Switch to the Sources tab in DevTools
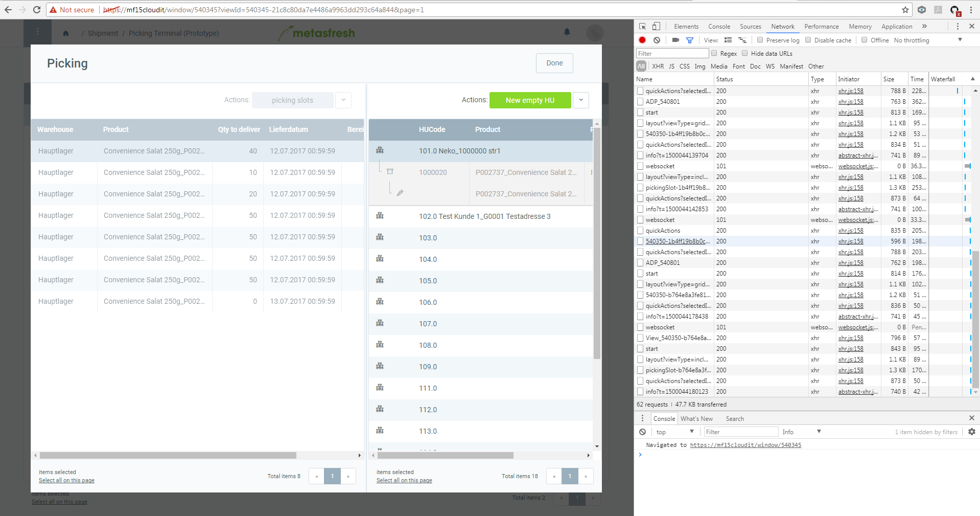The image size is (980, 516). [751, 26]
